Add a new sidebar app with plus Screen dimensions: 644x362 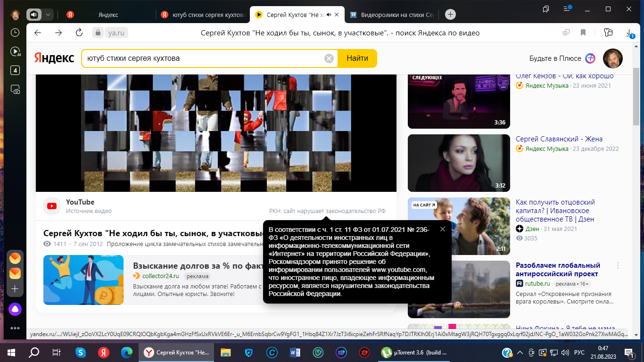[15, 288]
